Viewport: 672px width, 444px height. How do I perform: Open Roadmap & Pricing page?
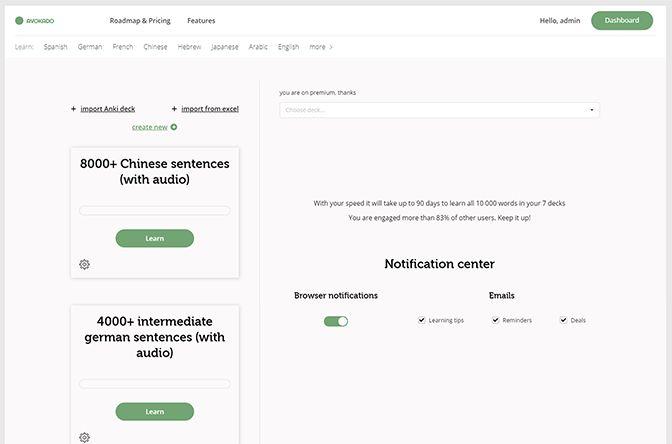139,20
